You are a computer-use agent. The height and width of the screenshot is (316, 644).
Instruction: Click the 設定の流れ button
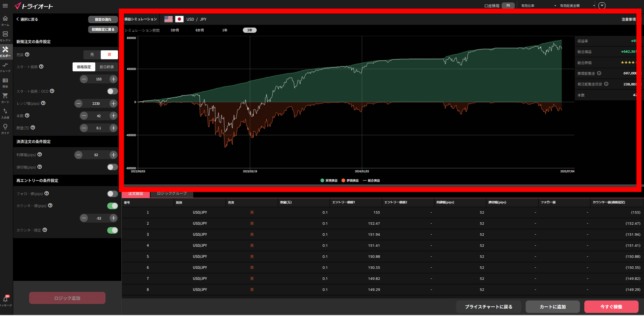pyautogui.click(x=103, y=19)
